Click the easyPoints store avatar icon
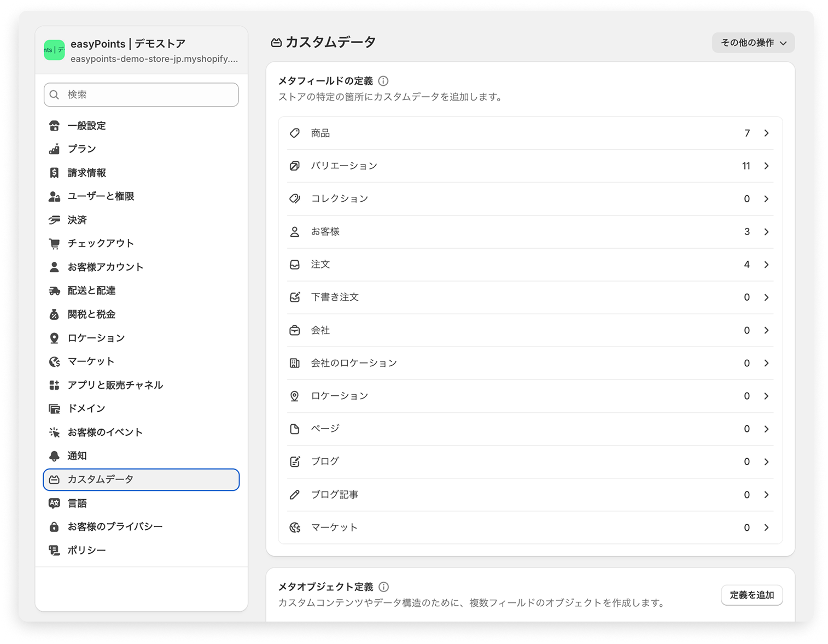 coord(54,50)
